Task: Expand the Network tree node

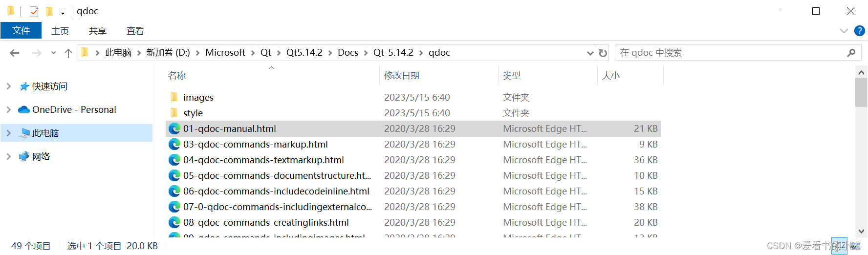Action: [9, 156]
